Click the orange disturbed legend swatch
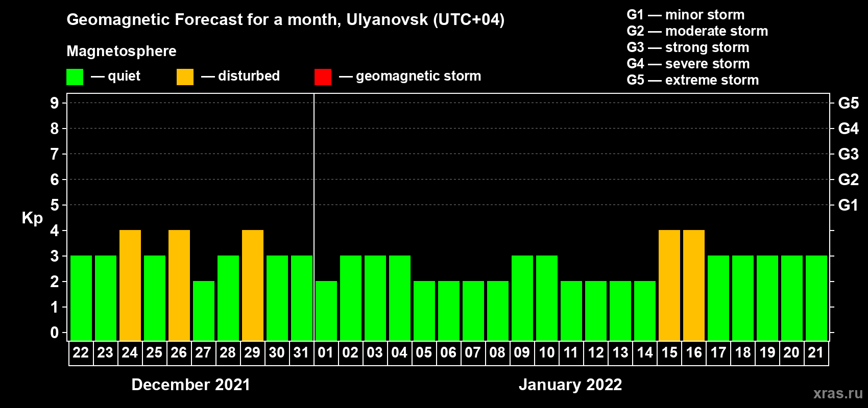 185,77
